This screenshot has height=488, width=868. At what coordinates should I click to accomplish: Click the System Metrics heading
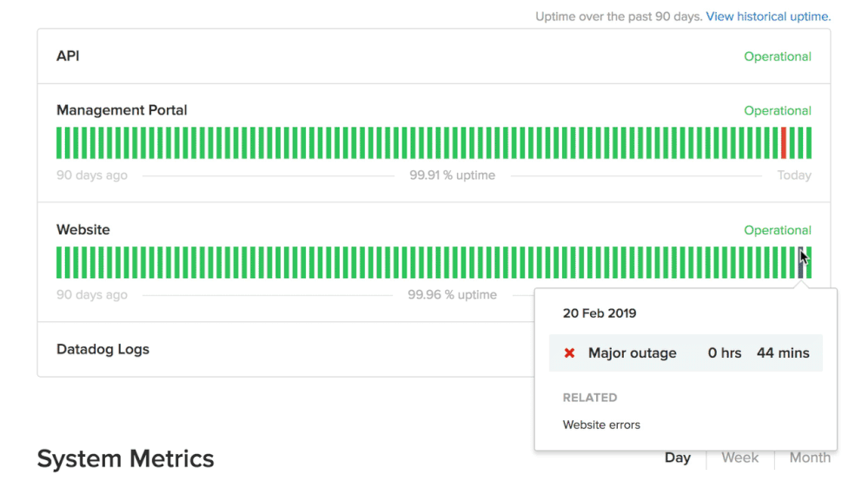(126, 458)
